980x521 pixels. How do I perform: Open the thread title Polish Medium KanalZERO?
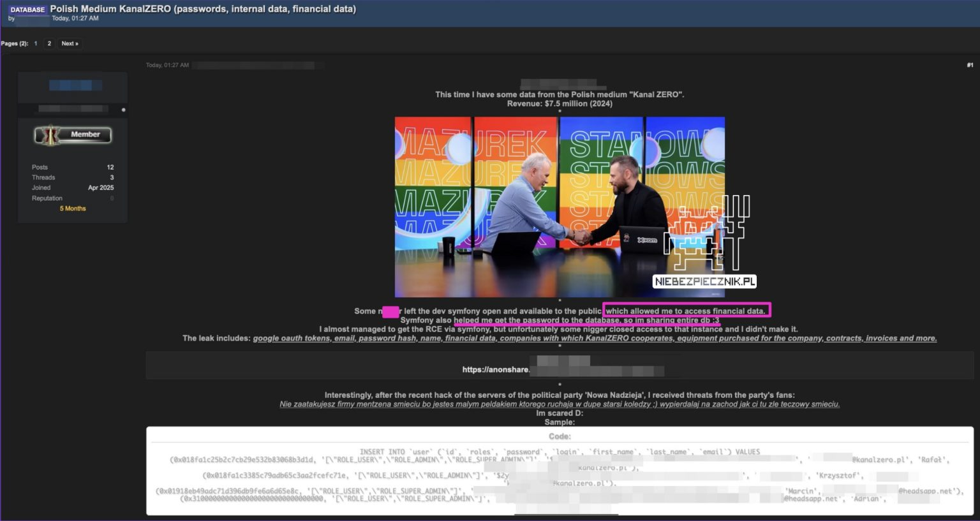click(203, 9)
